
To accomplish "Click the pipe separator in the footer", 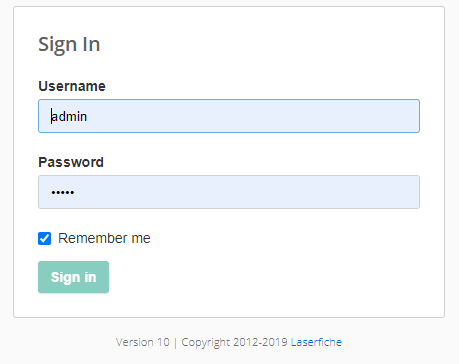I will coord(175,343).
